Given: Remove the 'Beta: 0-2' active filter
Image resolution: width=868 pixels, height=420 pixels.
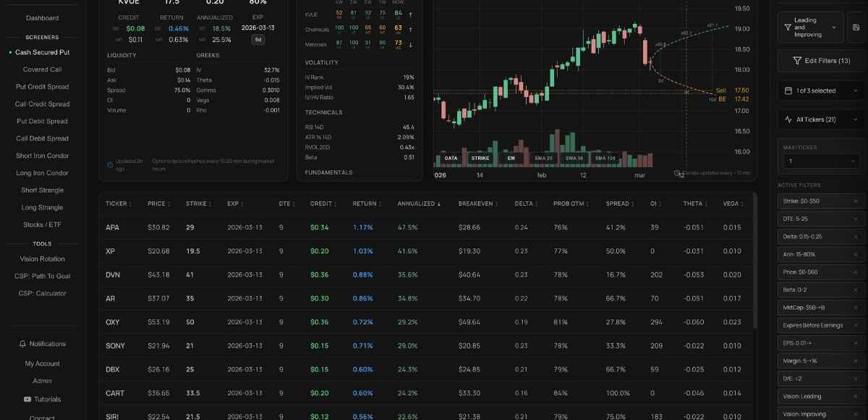Looking at the screenshot, I should pos(855,290).
